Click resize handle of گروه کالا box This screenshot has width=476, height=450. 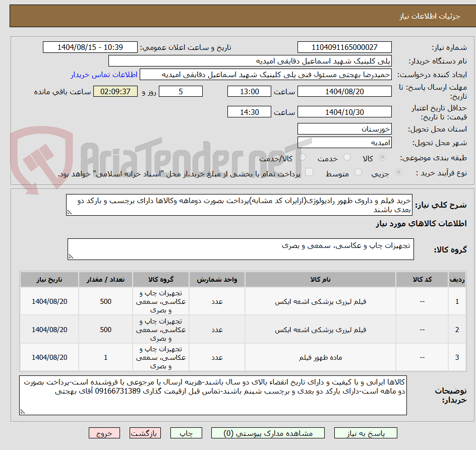point(71,256)
